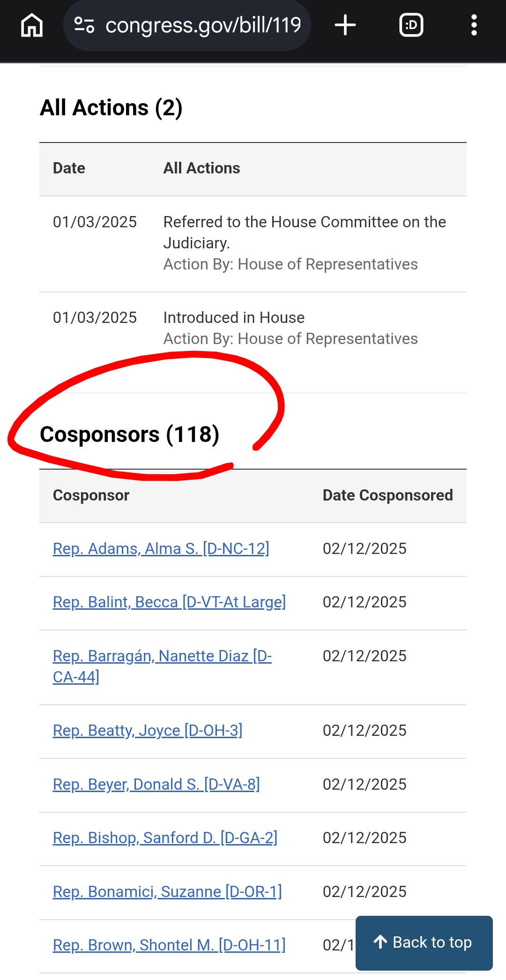
Task: Open Rep. Adams, Alma S. link
Action: [161, 548]
